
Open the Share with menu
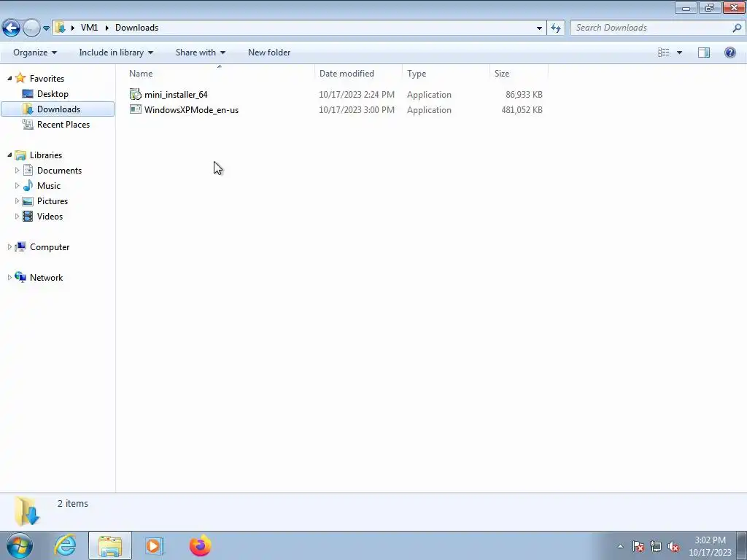pos(200,52)
